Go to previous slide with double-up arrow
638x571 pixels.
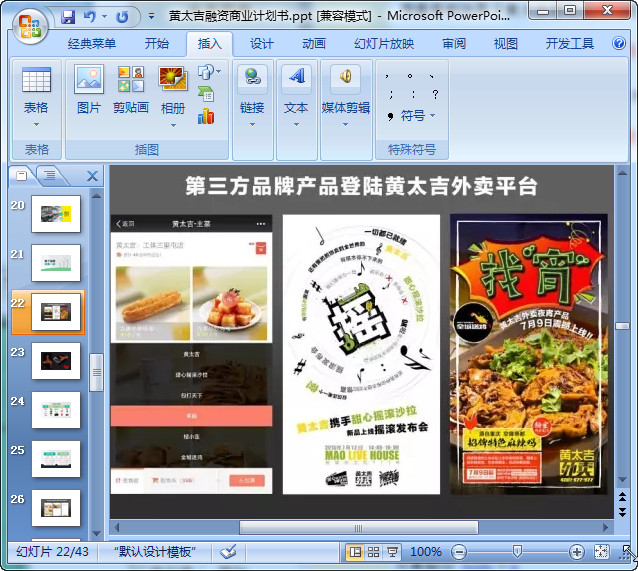(622, 497)
